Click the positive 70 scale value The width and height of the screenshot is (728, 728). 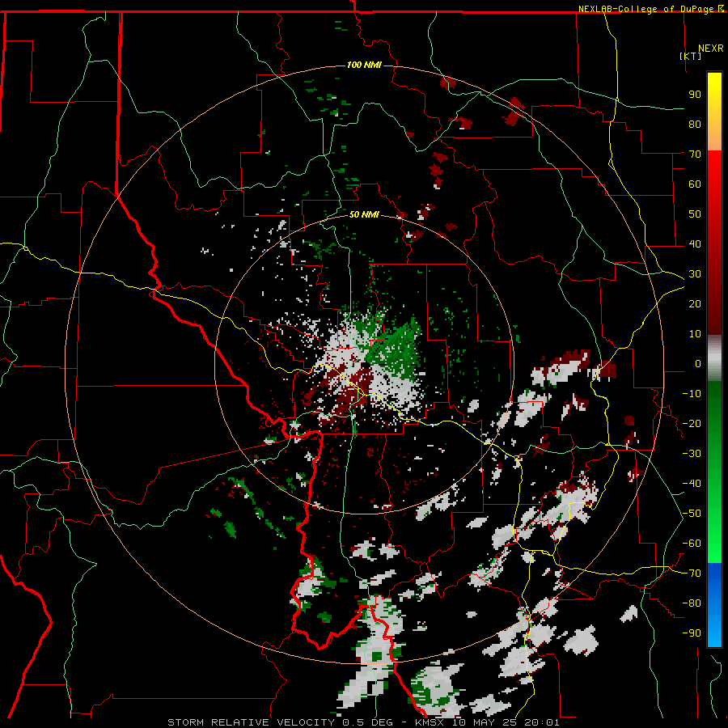(x=695, y=154)
